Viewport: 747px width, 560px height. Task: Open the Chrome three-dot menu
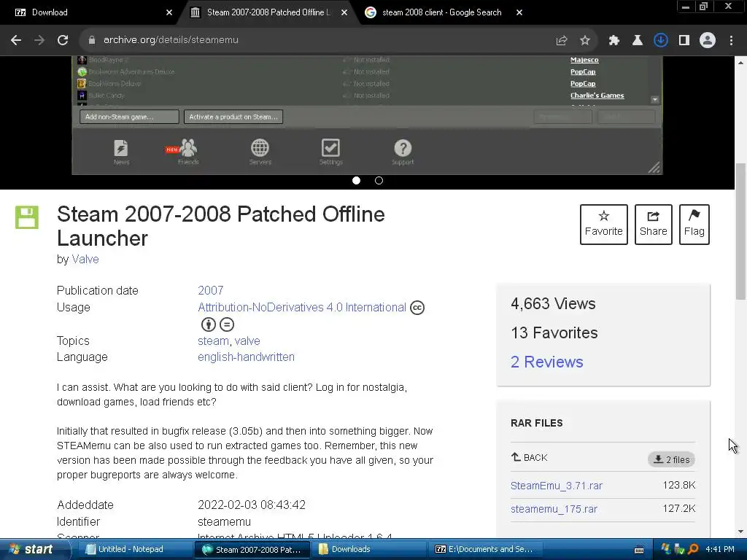[731, 41]
